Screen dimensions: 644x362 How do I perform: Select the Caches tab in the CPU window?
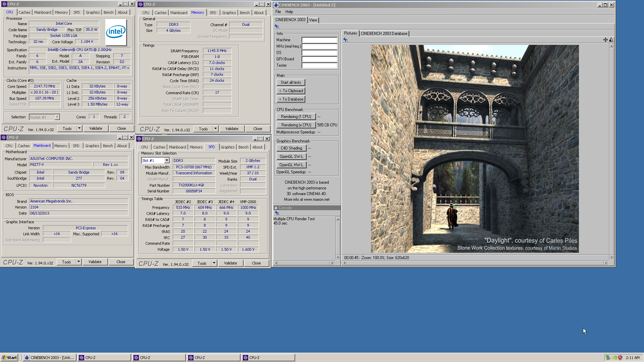pyautogui.click(x=24, y=12)
